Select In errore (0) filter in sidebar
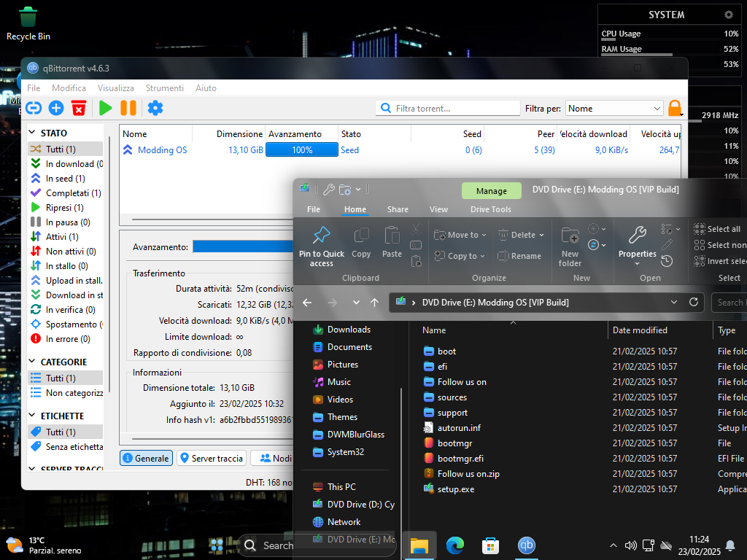 (65, 339)
